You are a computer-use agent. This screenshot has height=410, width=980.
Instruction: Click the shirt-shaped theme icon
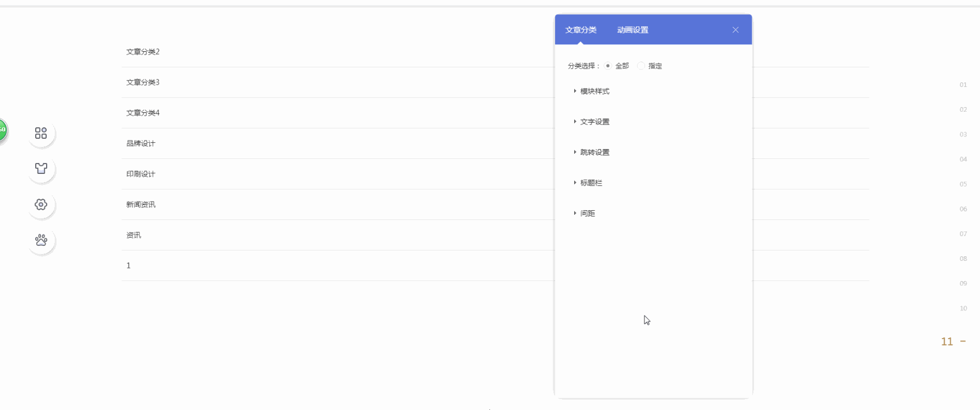point(41,169)
